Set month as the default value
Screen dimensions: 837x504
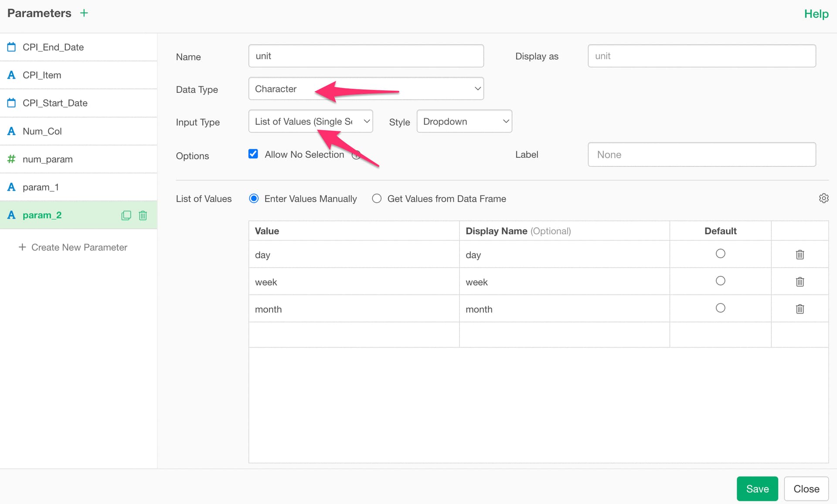tap(721, 308)
